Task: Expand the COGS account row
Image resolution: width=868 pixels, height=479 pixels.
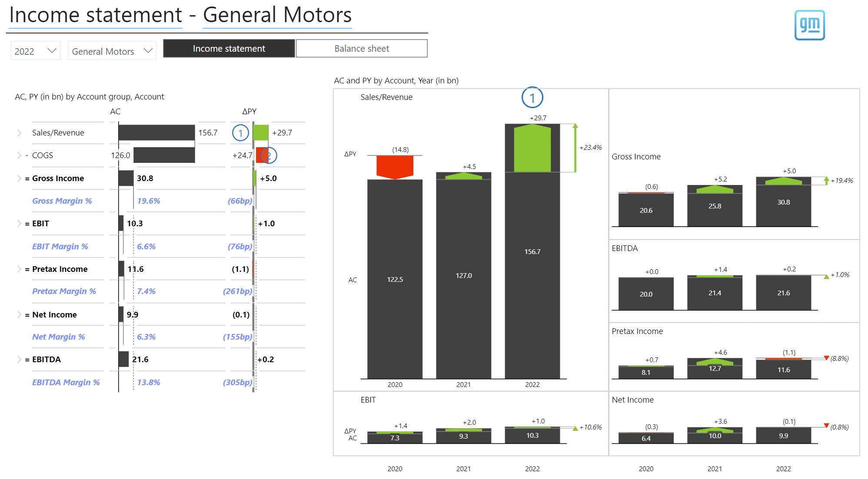Action: (19, 155)
